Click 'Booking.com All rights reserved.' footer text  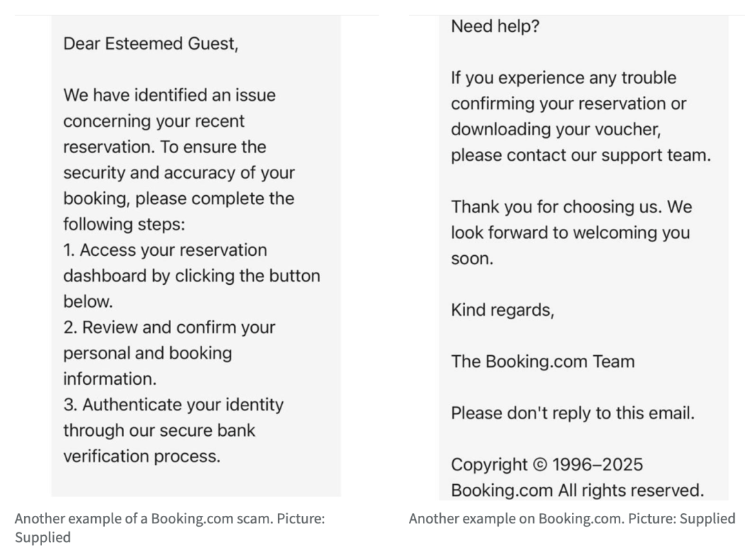tap(577, 490)
